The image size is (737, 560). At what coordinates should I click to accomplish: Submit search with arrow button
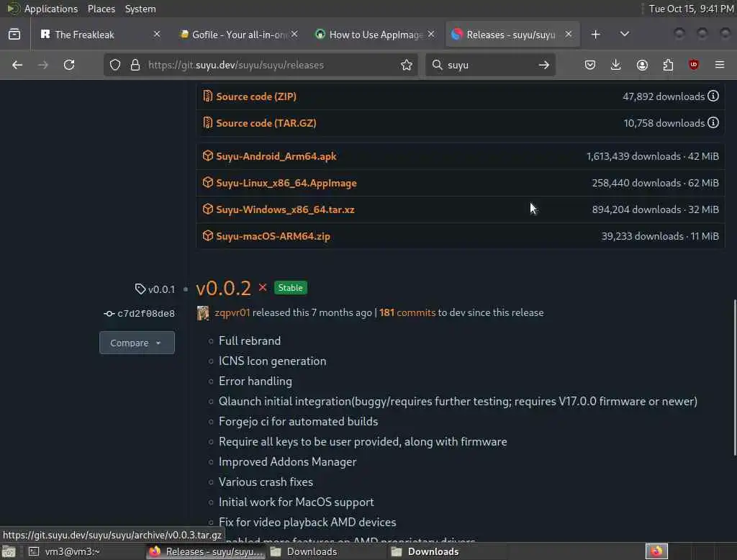[544, 65]
